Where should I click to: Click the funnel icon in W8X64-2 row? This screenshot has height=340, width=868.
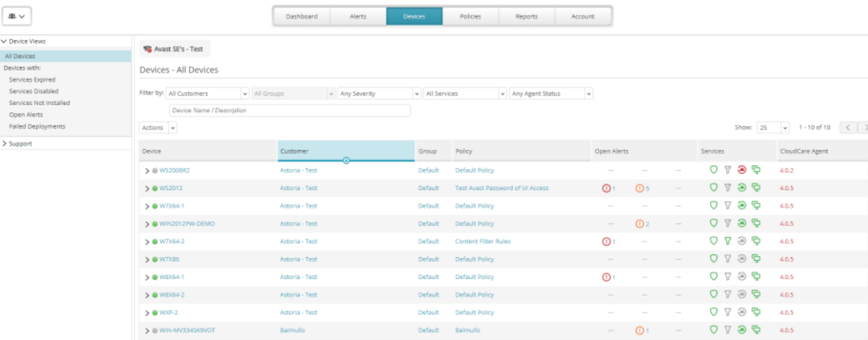(727, 295)
